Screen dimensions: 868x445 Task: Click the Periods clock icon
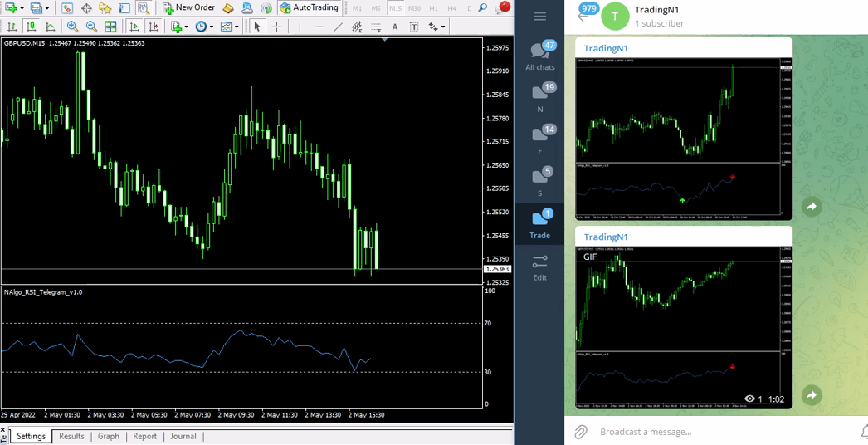click(200, 26)
